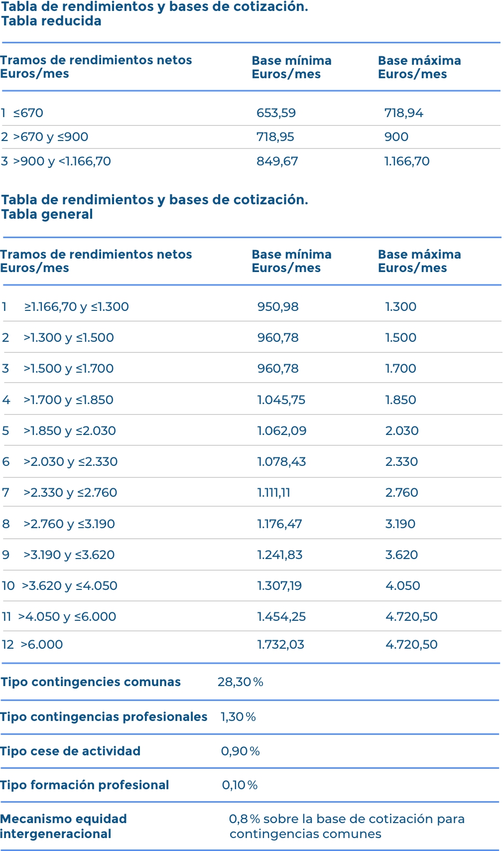
Task: Click base mínima value 950,98
Action: tap(278, 307)
